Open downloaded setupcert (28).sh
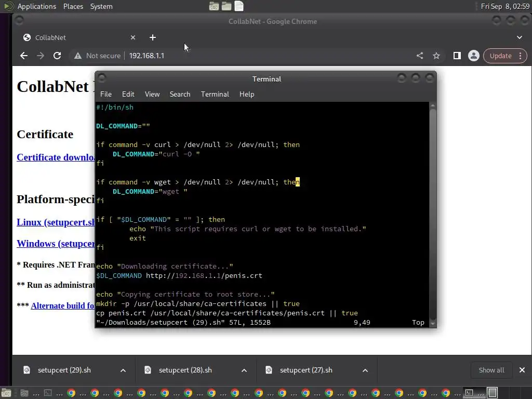 [185, 370]
